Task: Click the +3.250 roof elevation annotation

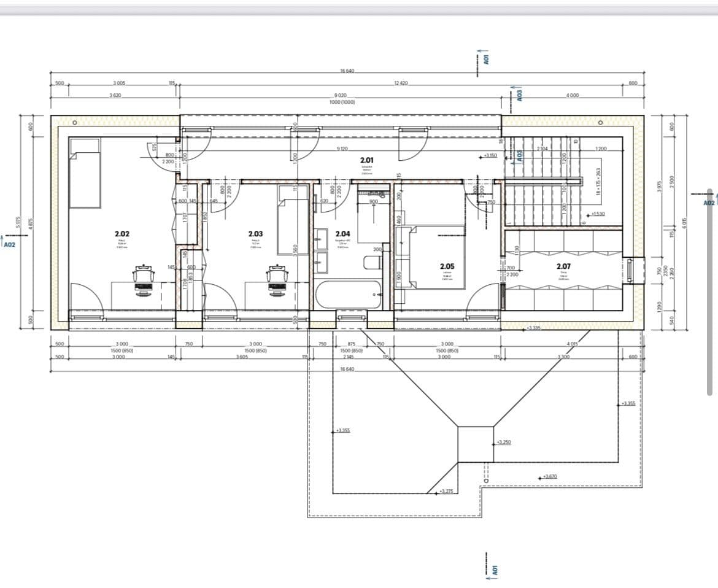Action: (x=503, y=442)
